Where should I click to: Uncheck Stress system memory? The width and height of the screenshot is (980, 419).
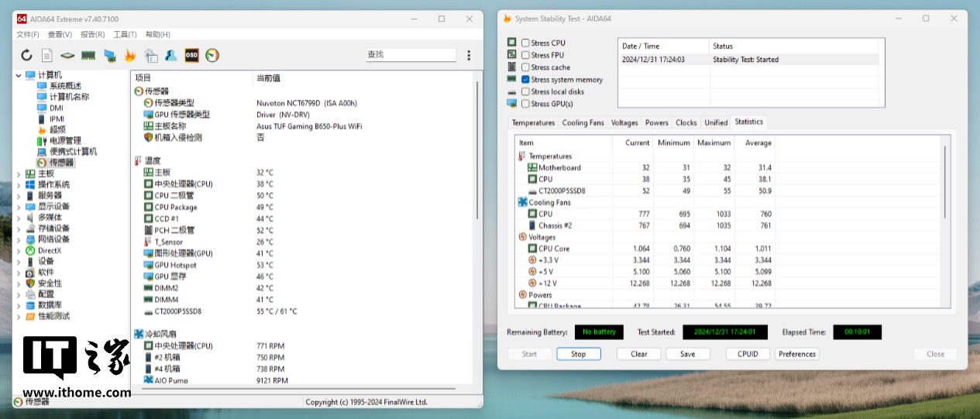pyautogui.click(x=526, y=80)
